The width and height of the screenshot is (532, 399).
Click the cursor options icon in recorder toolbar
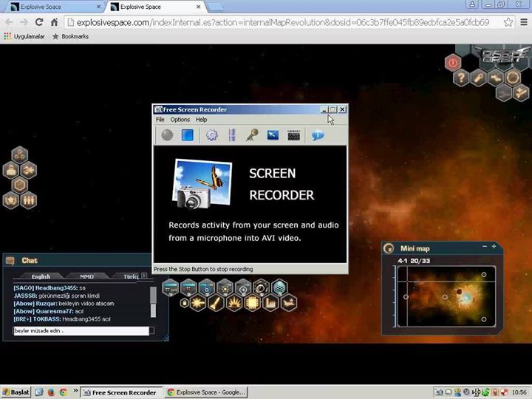[273, 135]
